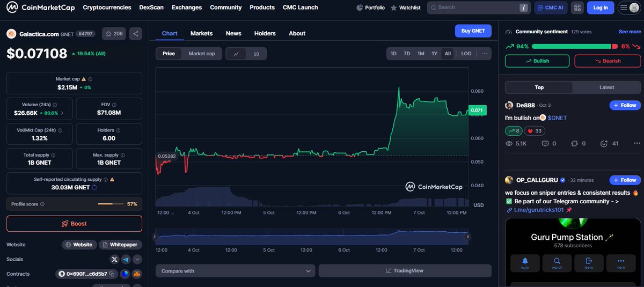Switch to the Markets tab
Screen dimensions: 644x287
201,33
